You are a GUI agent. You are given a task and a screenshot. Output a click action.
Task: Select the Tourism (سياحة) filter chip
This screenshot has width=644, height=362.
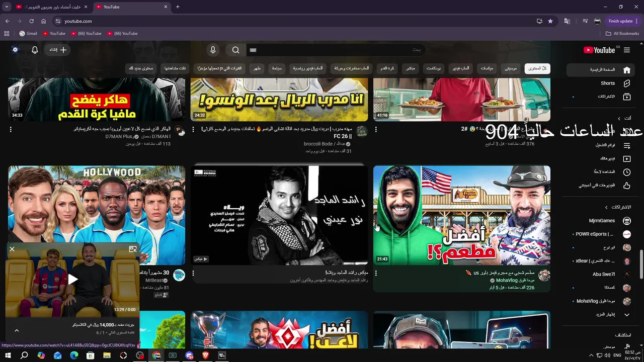coord(277,68)
